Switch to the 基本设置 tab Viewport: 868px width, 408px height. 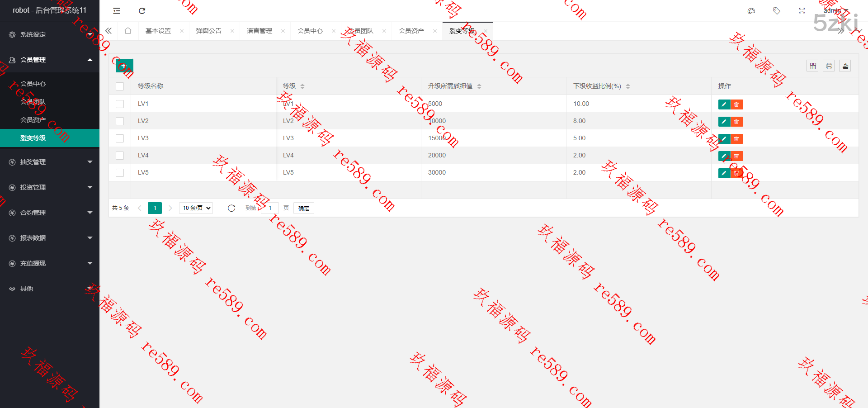click(x=158, y=31)
